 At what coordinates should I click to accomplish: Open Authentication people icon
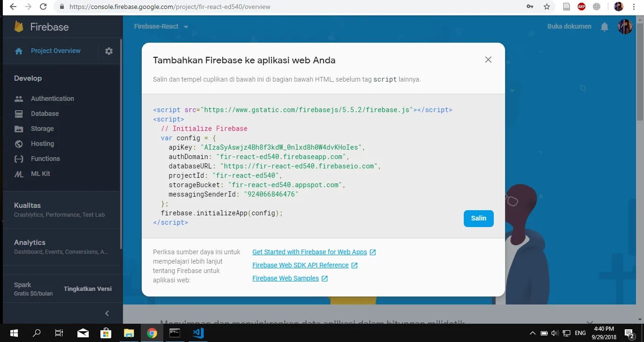[x=19, y=99]
